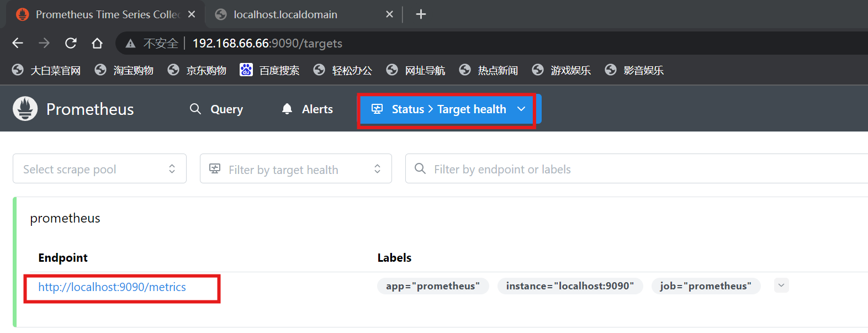Click the Prometheus title text in header
868x333 pixels.
coord(90,109)
